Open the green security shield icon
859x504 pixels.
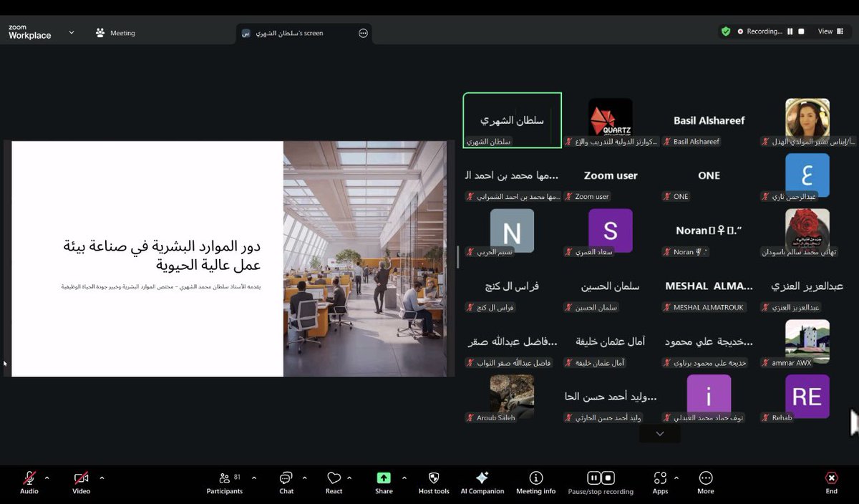(x=725, y=31)
